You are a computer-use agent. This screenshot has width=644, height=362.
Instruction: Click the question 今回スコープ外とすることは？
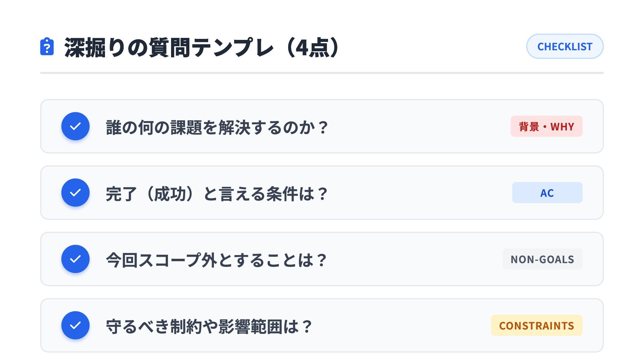coord(216,260)
